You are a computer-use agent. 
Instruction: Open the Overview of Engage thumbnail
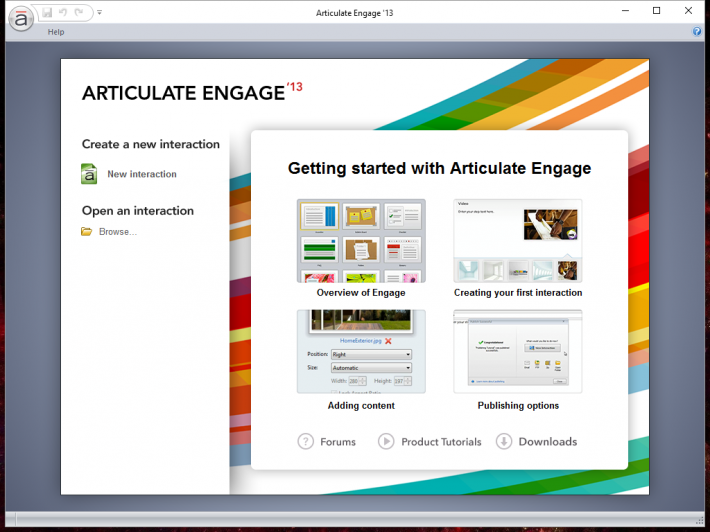coord(361,241)
